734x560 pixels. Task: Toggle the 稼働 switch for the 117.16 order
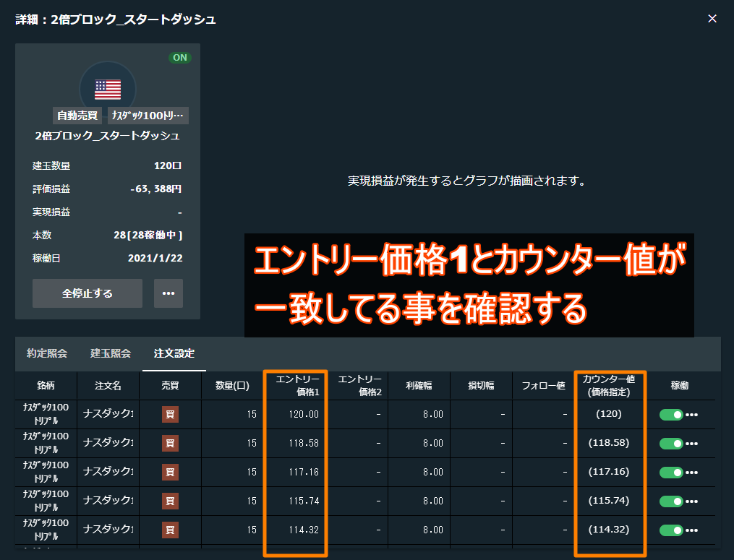click(x=671, y=473)
